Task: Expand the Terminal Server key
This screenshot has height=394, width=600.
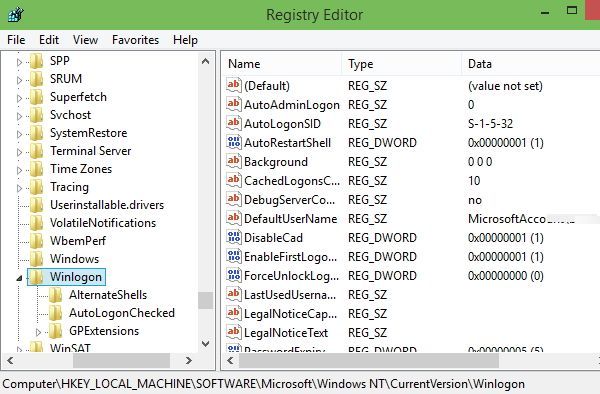Action: click(x=19, y=152)
